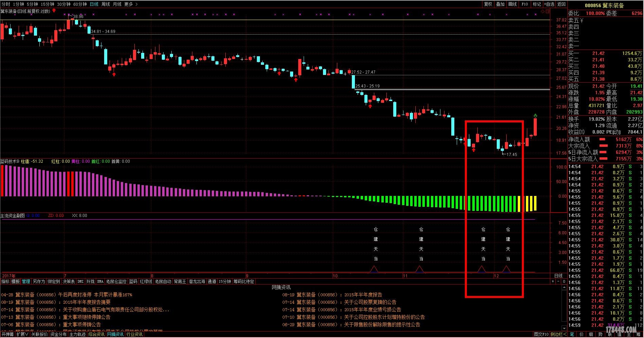Click the 叠加 overlay button
This screenshot has height=338, width=644.
(x=500, y=4)
